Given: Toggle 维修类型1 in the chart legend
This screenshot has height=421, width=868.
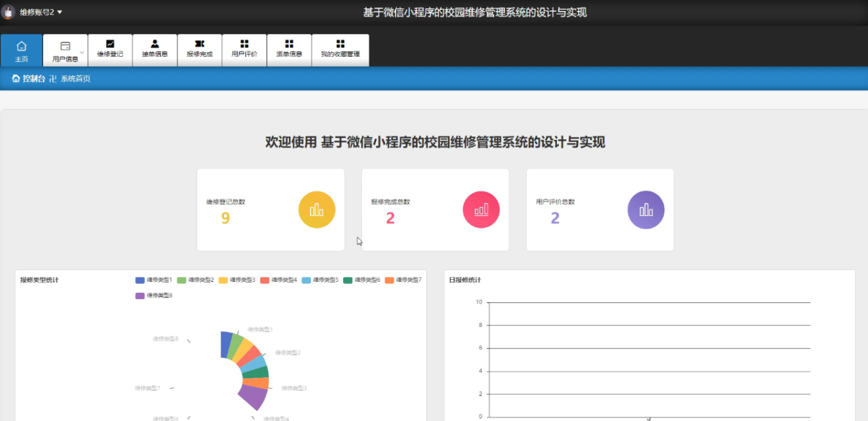Looking at the screenshot, I should tap(154, 280).
